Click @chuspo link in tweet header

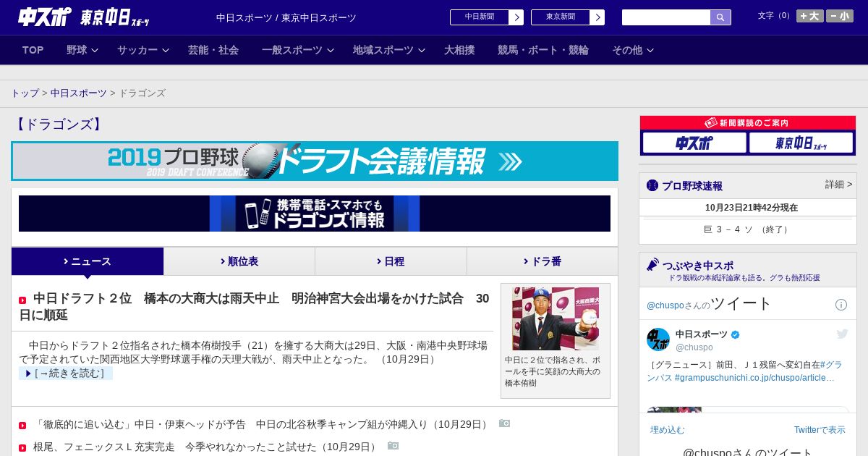point(665,305)
